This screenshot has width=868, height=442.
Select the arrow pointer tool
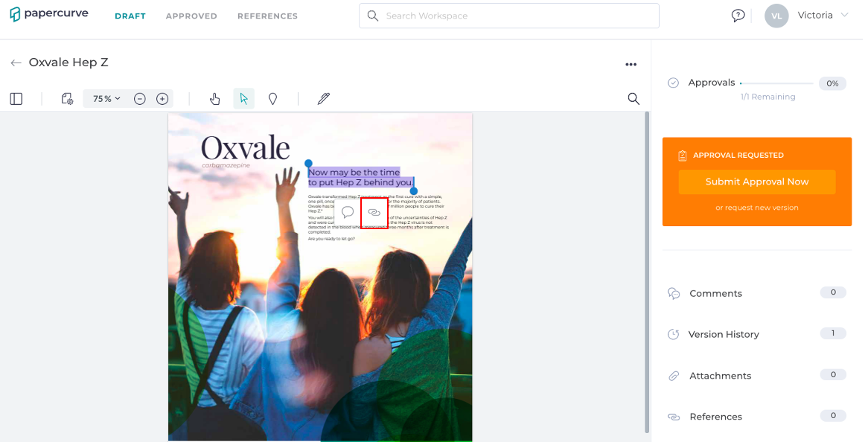(243, 99)
